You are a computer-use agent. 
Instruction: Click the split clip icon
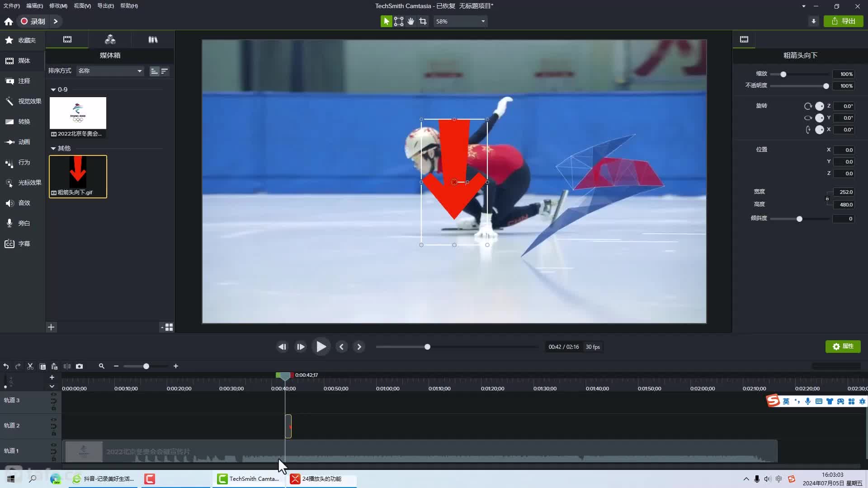point(67,366)
